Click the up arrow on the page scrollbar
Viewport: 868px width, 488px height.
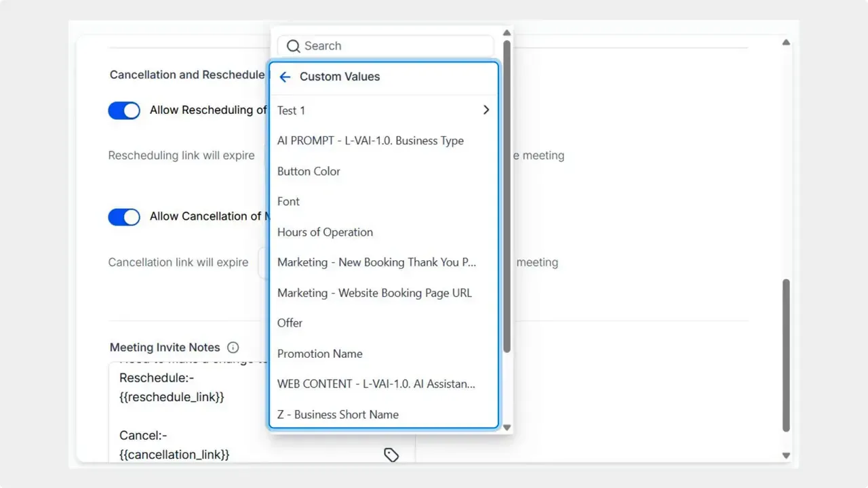pyautogui.click(x=786, y=42)
